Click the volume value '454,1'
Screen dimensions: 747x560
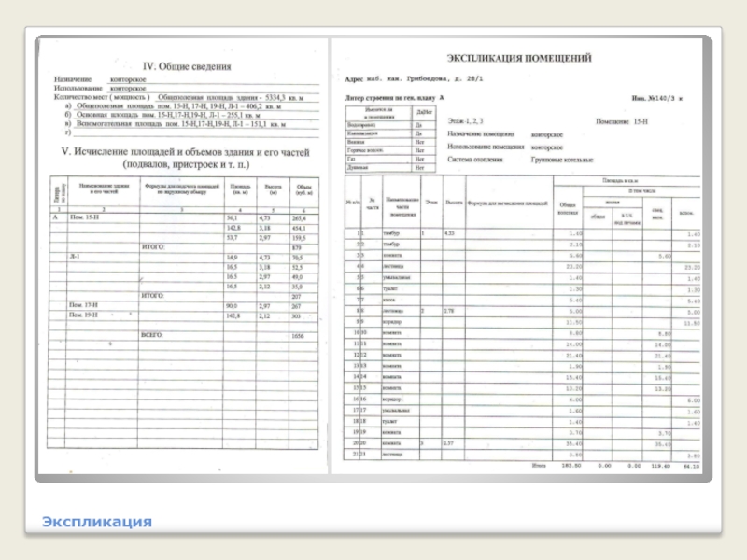coord(299,229)
